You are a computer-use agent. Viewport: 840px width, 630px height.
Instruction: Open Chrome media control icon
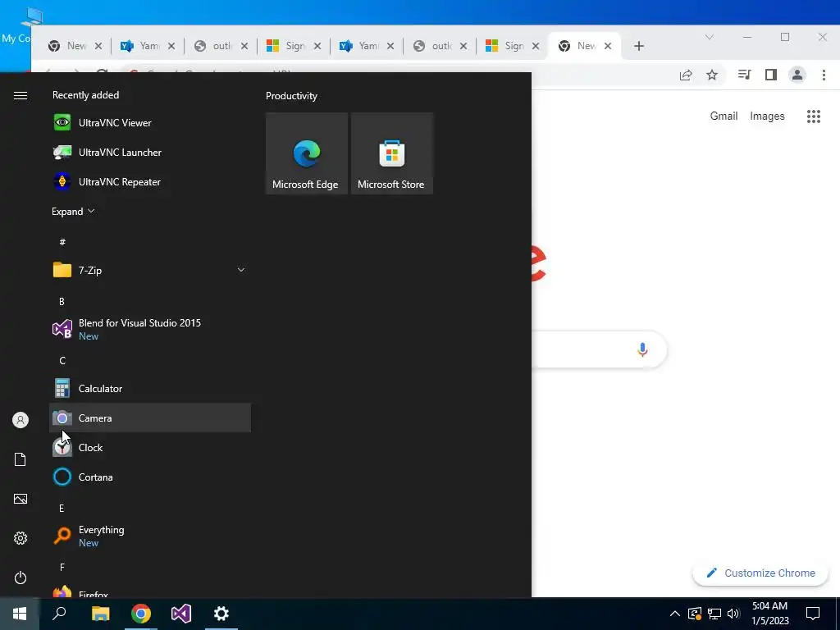[744, 75]
